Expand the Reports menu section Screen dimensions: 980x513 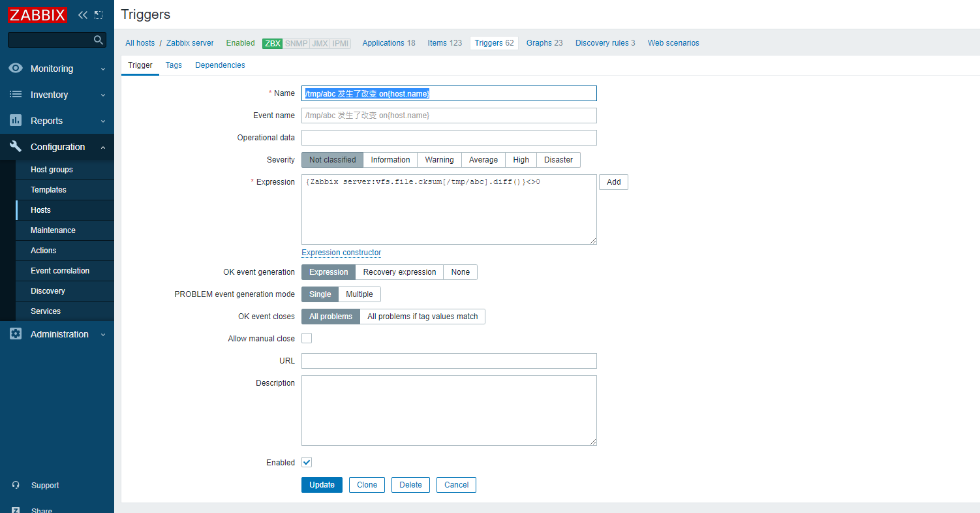tap(57, 121)
